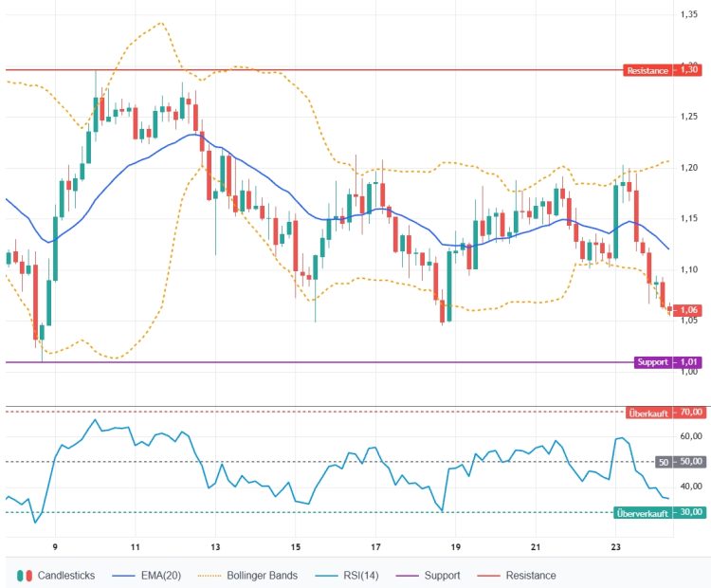
Task: Click the 1,15 price axis value
Action: (x=689, y=219)
